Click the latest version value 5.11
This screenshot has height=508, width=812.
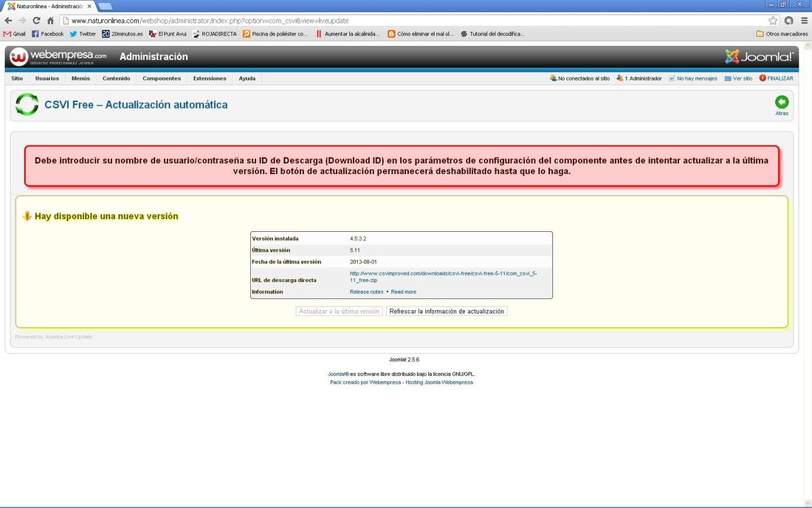click(355, 250)
